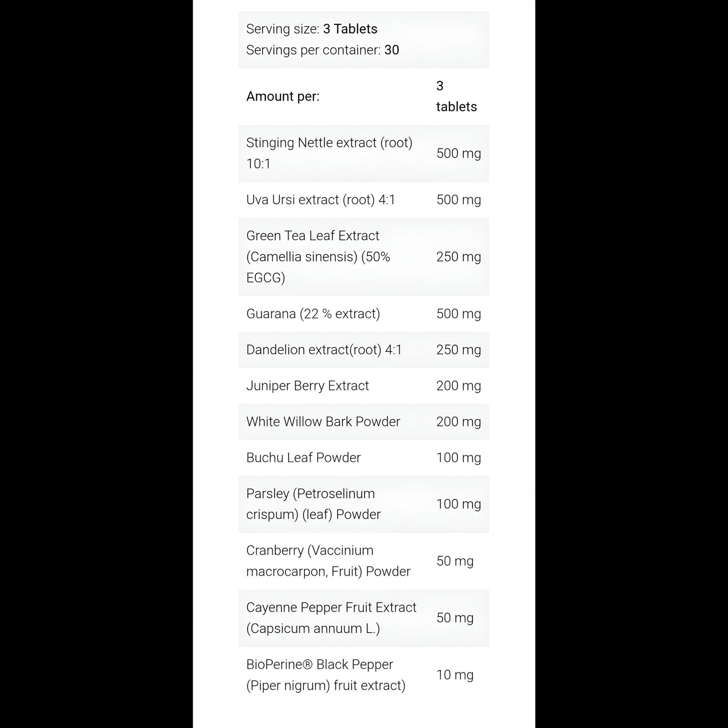Viewport: 728px width, 728px height.
Task: Click the Juniper Berry Extract row
Action: point(364,386)
